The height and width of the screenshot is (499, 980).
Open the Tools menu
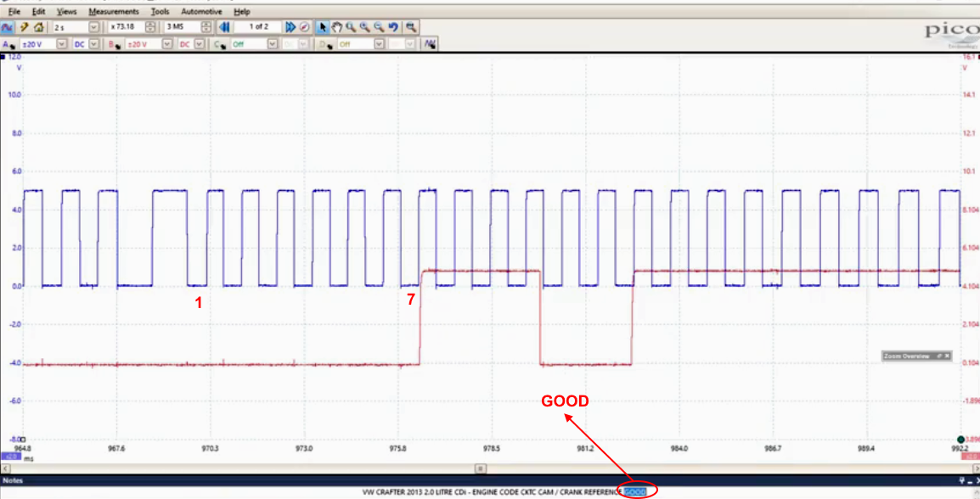[160, 12]
